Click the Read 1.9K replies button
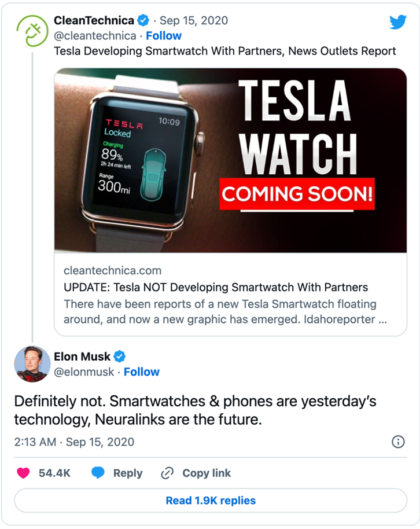Viewport: 420px width, 529px height. coord(211,500)
